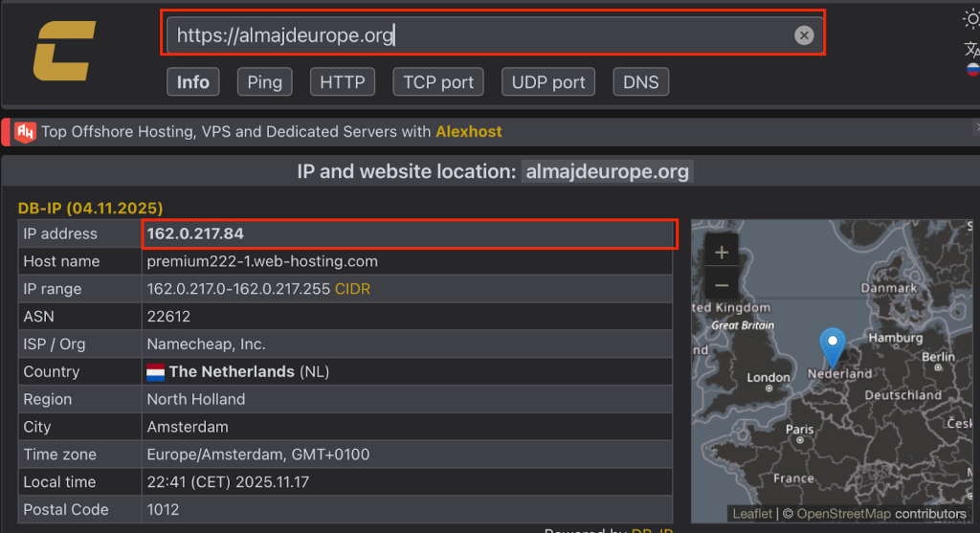Choose the UDP port check
Screen dimensions: 980x533
click(x=548, y=82)
